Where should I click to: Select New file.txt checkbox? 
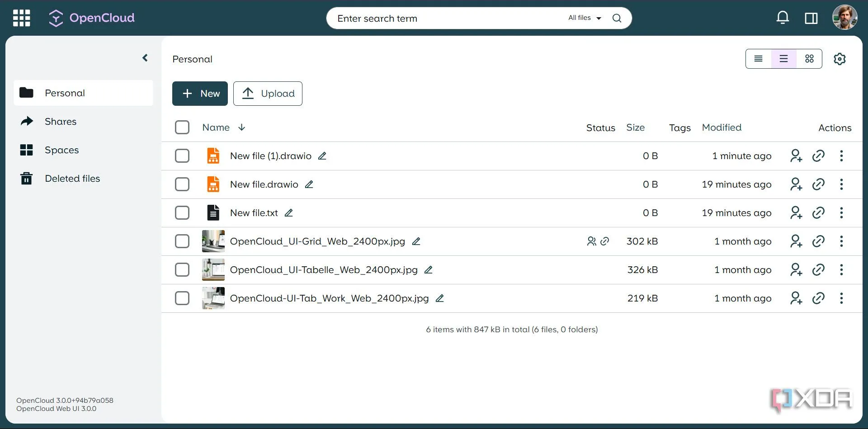[182, 213]
